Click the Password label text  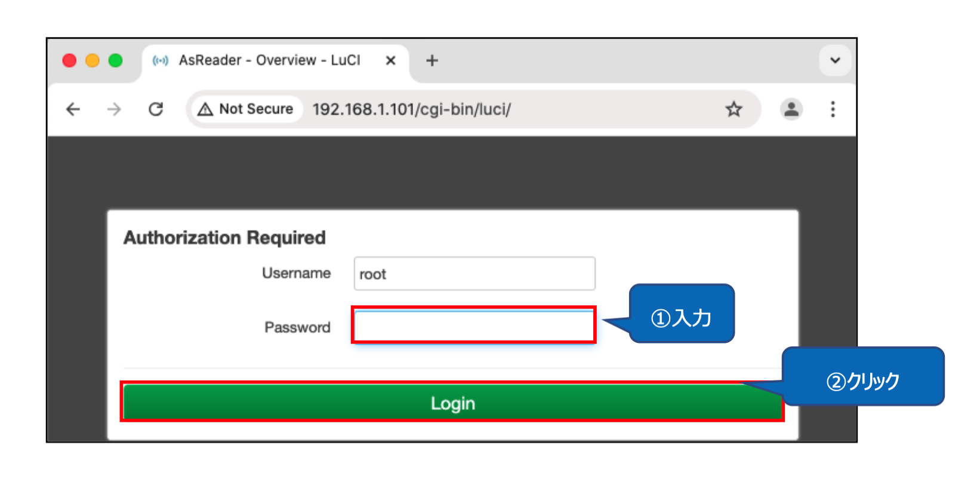pyautogui.click(x=297, y=327)
